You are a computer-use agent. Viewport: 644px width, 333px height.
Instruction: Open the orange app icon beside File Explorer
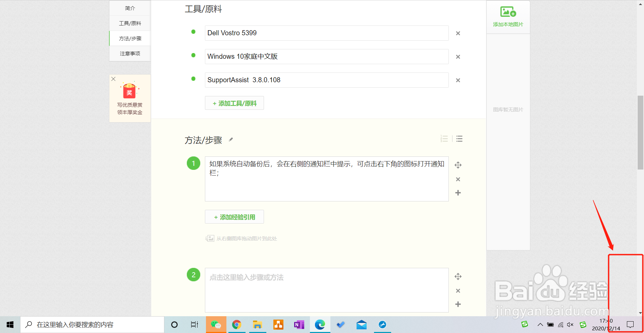[278, 325]
